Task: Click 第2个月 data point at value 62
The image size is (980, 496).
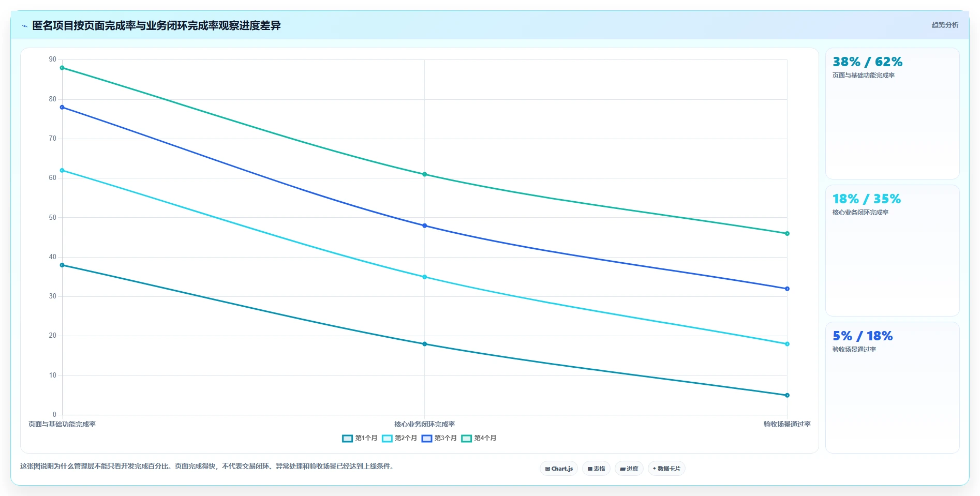Action: click(x=62, y=171)
